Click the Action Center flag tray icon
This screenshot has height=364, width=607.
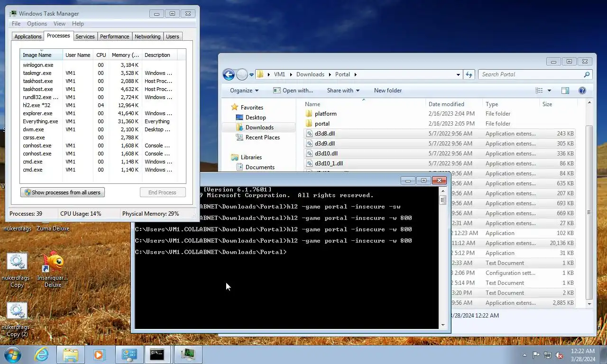536,355
